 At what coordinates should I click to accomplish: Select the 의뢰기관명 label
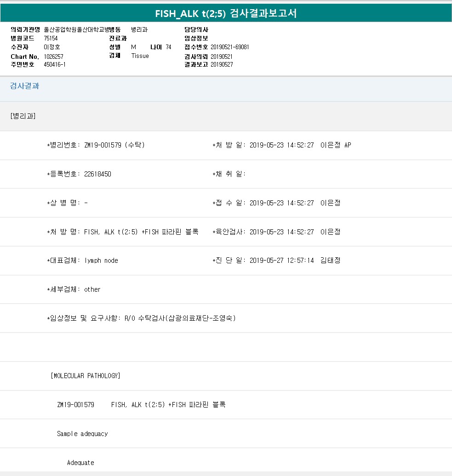[25, 29]
